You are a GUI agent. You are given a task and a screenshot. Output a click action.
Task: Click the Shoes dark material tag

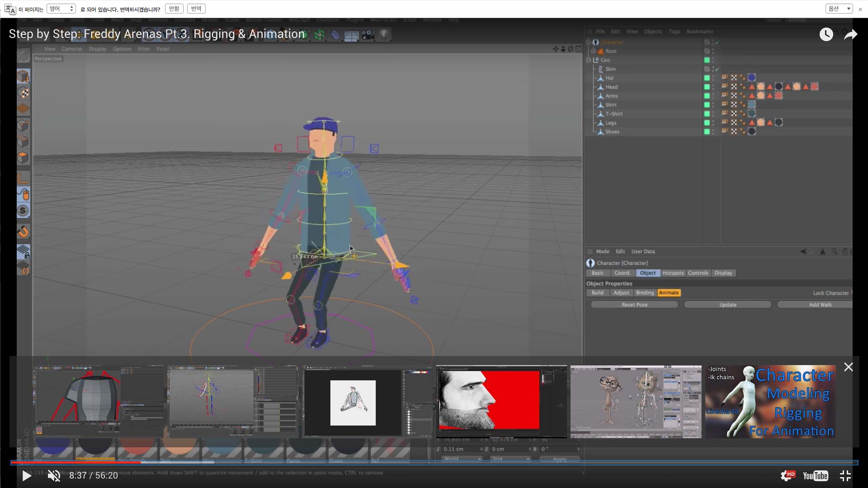[751, 131]
